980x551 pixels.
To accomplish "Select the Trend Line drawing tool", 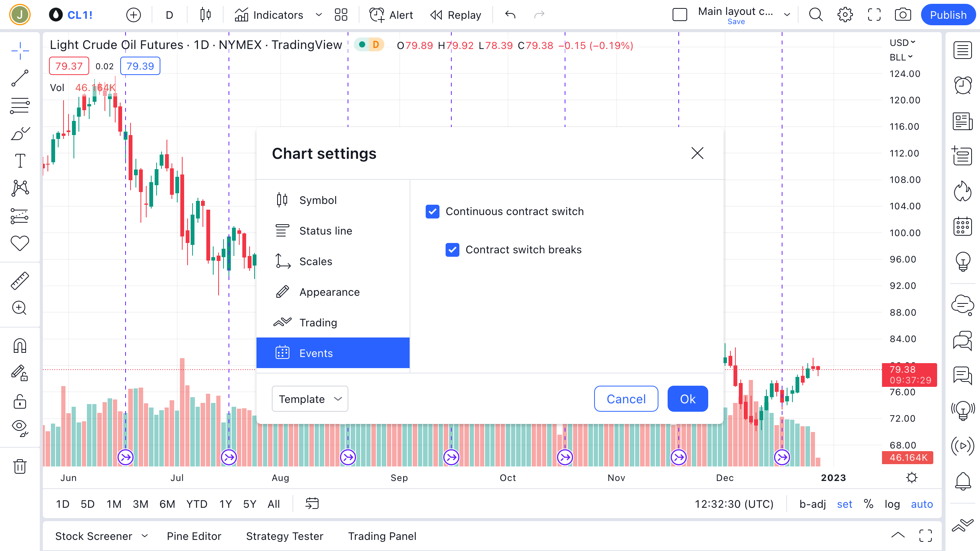I will (x=20, y=78).
